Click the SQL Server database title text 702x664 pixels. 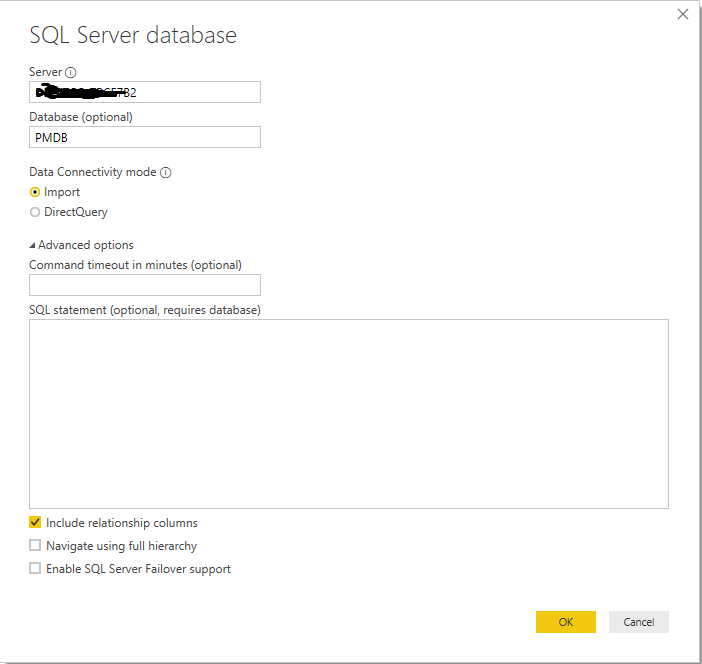tap(133, 35)
